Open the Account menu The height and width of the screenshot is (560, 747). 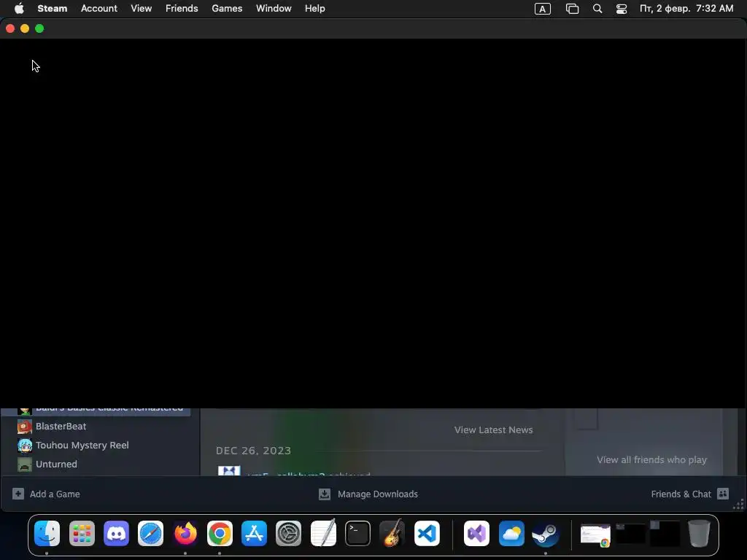pyautogui.click(x=99, y=9)
